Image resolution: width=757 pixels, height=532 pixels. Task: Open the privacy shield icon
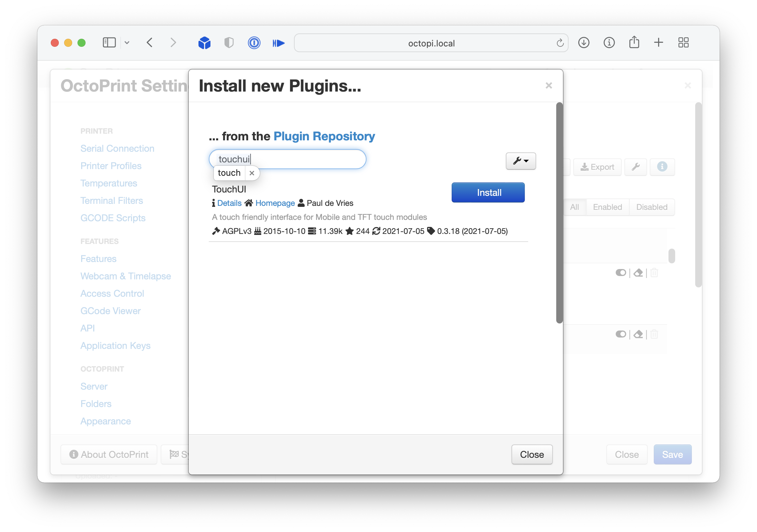pyautogui.click(x=229, y=43)
